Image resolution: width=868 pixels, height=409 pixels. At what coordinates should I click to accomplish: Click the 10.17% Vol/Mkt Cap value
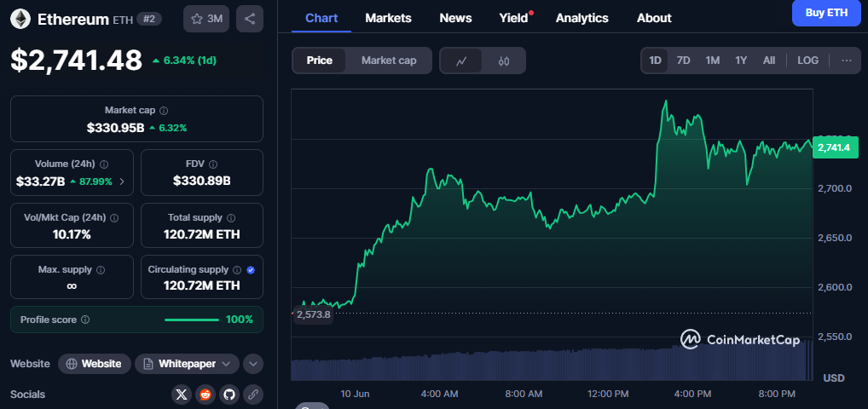(72, 234)
